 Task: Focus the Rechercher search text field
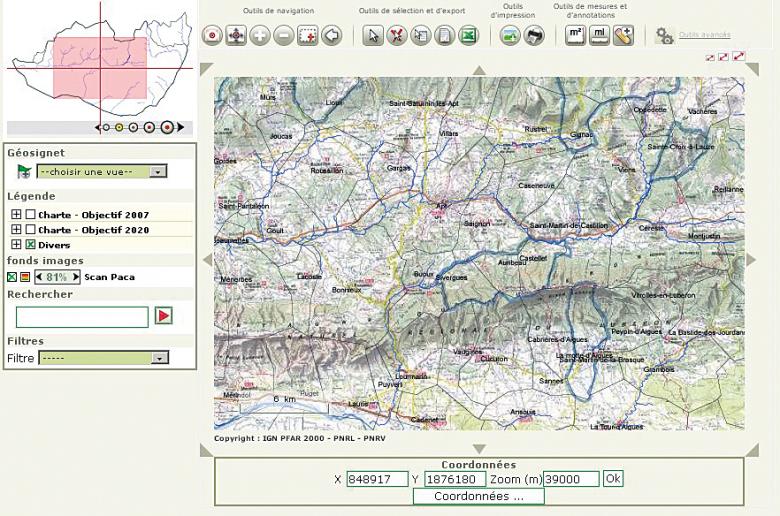[82, 317]
